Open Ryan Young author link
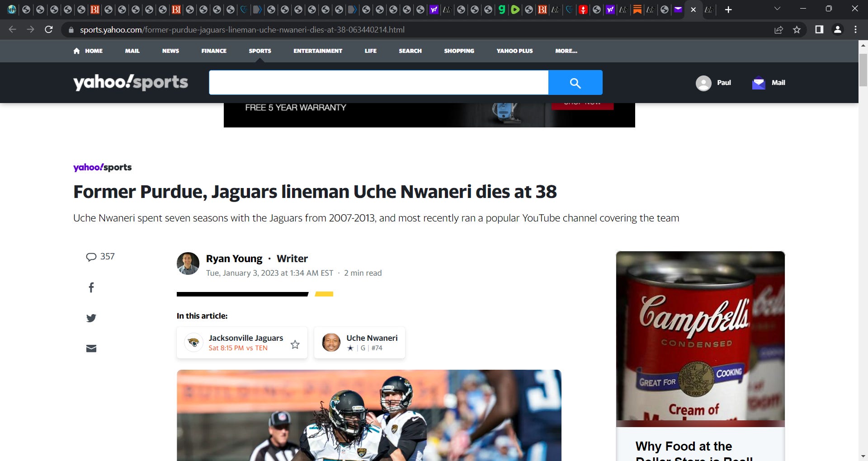Screen dimensions: 868x461 234,259
